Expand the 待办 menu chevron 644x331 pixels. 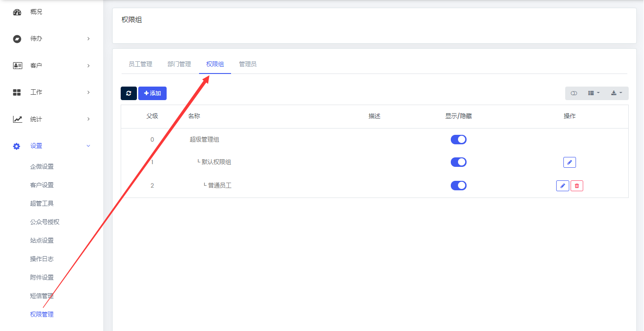(x=89, y=39)
